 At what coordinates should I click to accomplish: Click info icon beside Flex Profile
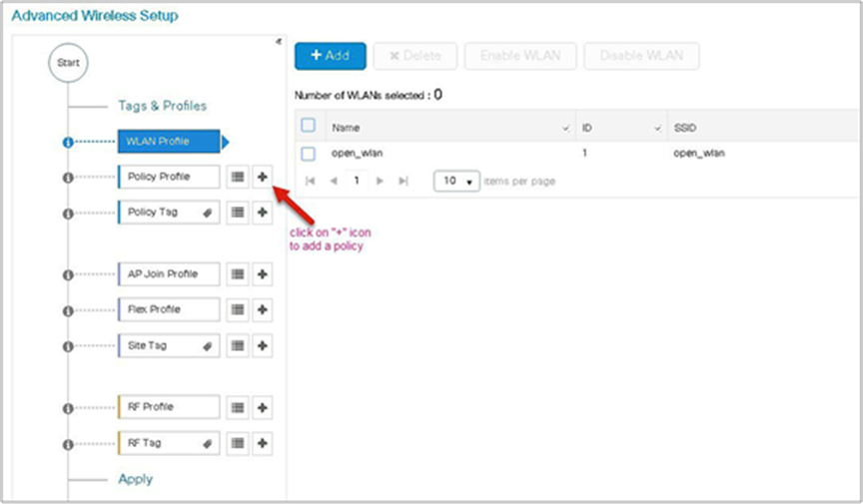pos(68,310)
